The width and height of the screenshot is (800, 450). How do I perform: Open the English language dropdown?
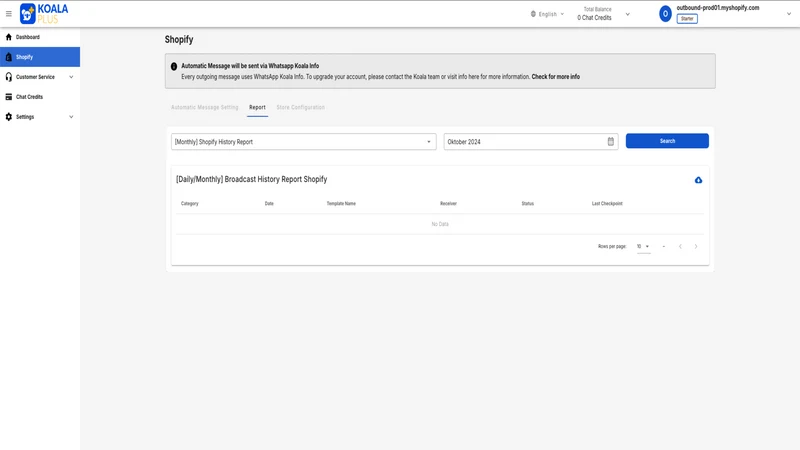coord(548,14)
